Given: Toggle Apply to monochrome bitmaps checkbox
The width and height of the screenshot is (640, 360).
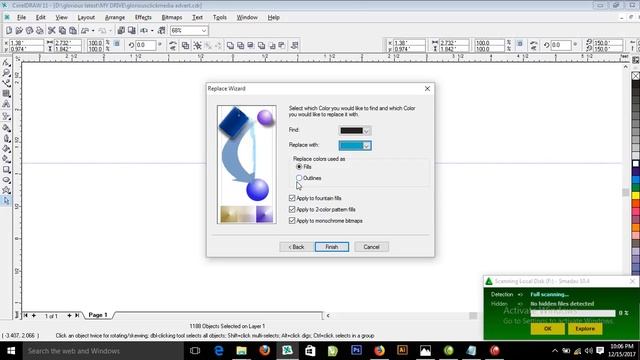Looking at the screenshot, I should click(x=292, y=221).
